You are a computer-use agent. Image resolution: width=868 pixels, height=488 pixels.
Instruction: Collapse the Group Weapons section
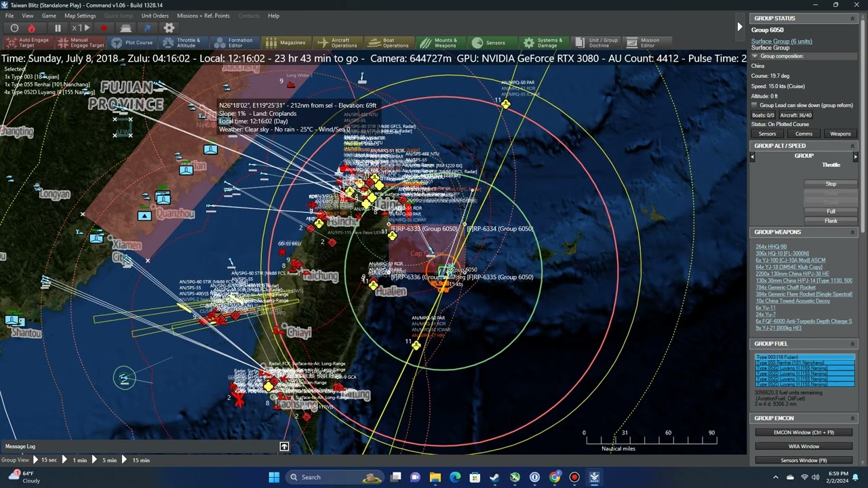pyautogui.click(x=852, y=232)
